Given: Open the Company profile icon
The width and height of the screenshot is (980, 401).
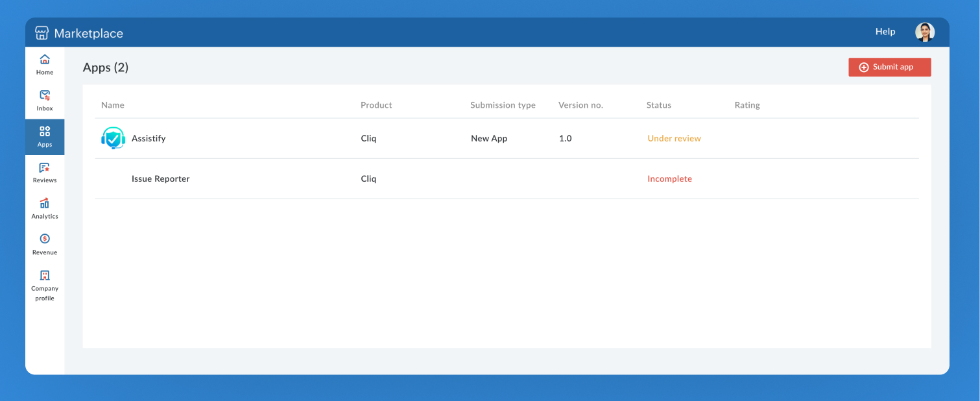Looking at the screenshot, I should [x=44, y=276].
